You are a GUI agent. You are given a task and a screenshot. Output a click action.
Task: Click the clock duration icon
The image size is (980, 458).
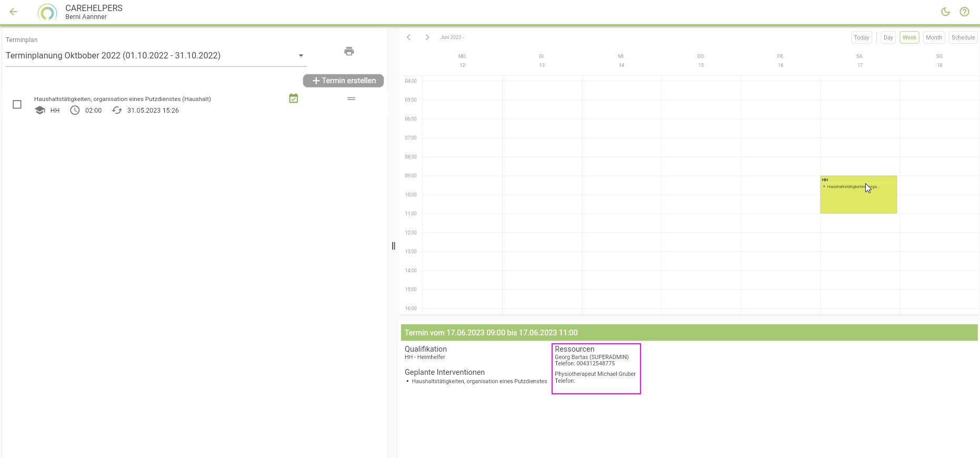point(75,111)
